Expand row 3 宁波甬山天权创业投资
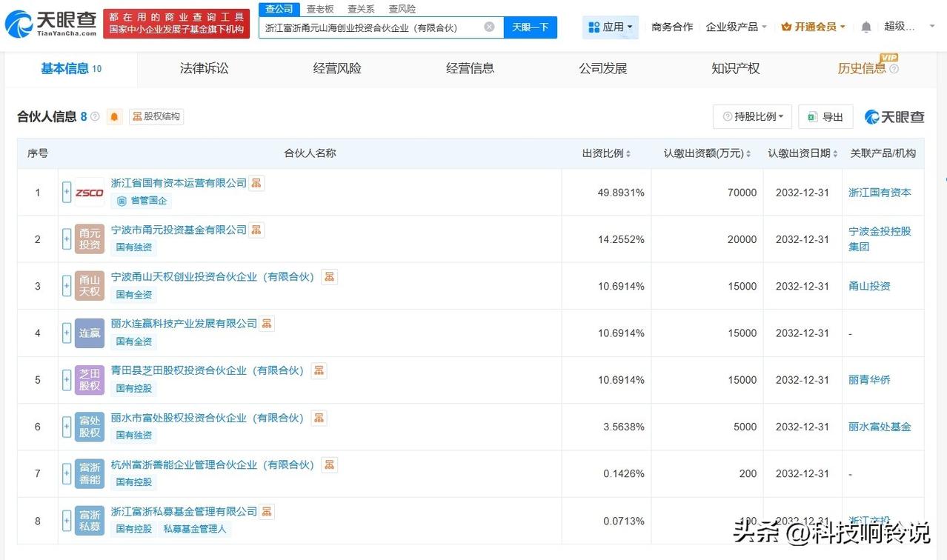Image resolution: width=947 pixels, height=560 pixels. 67,286
